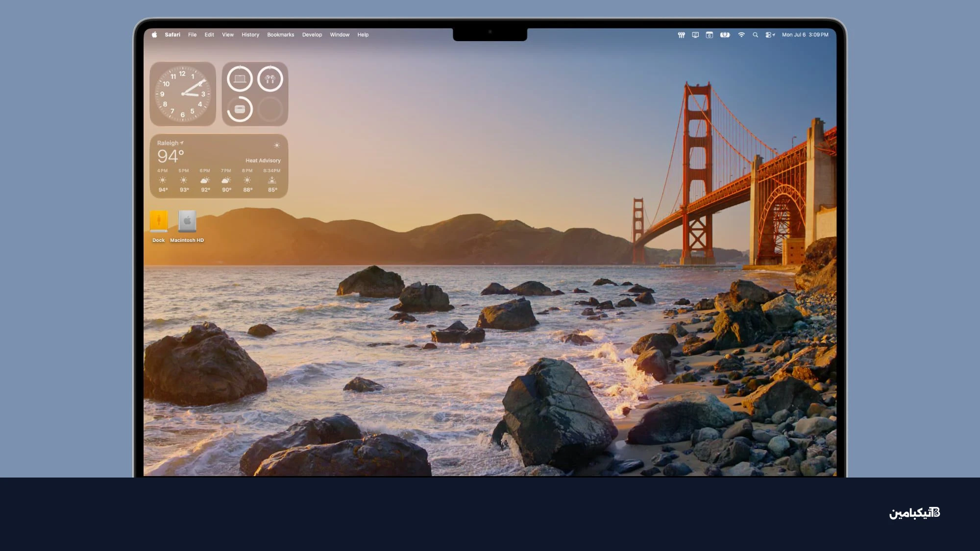980x551 pixels.
Task: Open the Apple menu
Action: 154,35
